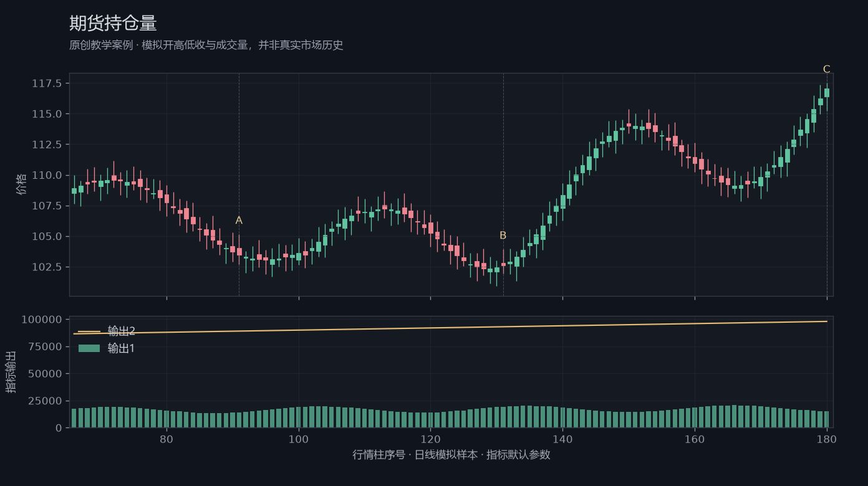Click the 25000 indicator axis tick
This screenshot has width=868, height=486.
pyautogui.click(x=45, y=401)
